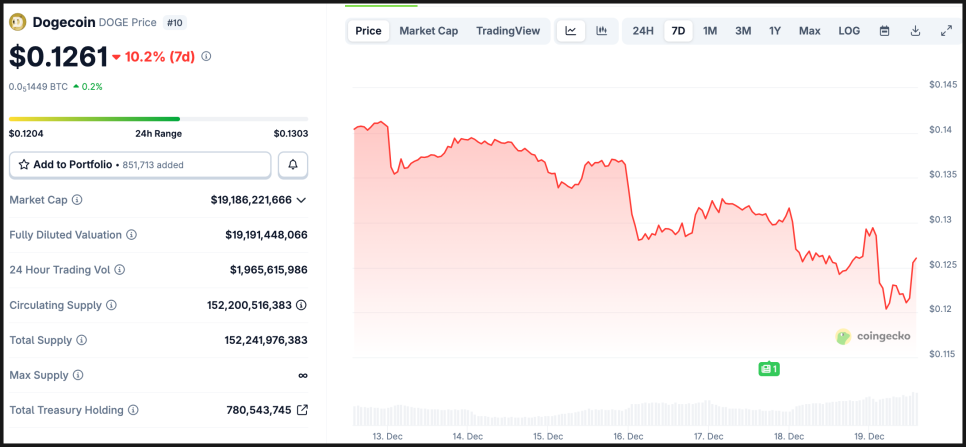Open the calendar date range picker

pyautogui.click(x=884, y=31)
